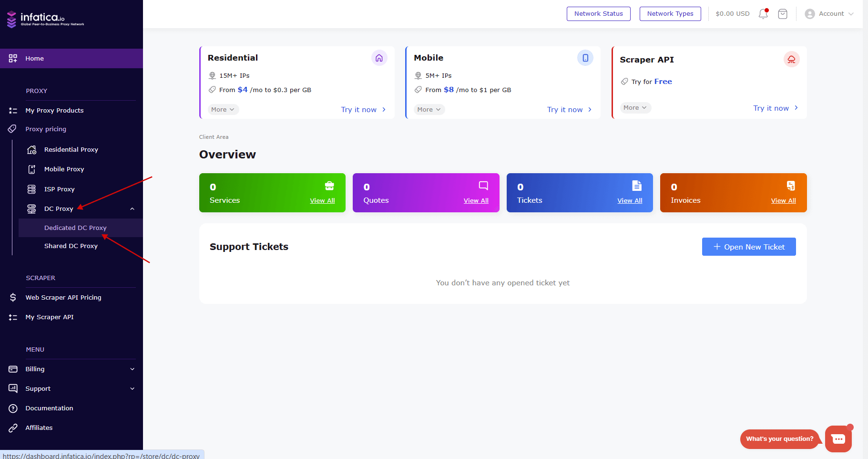View All Quotes link

[x=476, y=201]
